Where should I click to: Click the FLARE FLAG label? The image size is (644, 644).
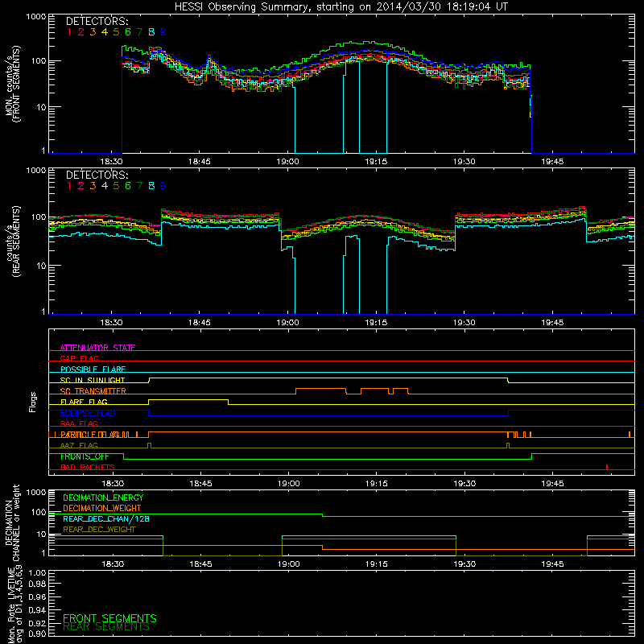pos(84,402)
